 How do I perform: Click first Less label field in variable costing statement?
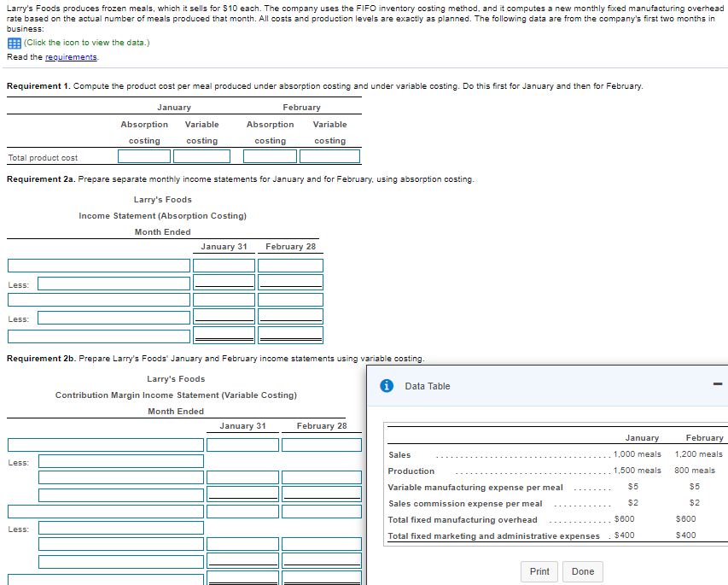[121, 461]
